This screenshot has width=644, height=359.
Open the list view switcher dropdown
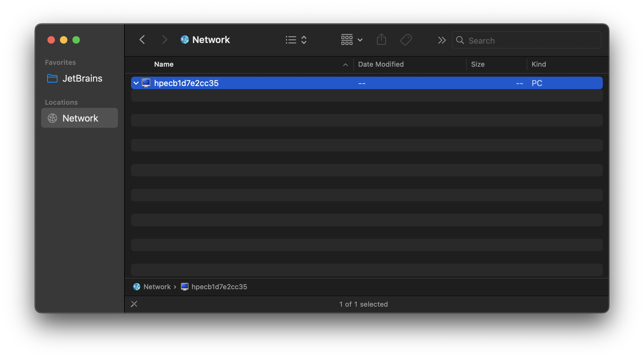click(296, 40)
